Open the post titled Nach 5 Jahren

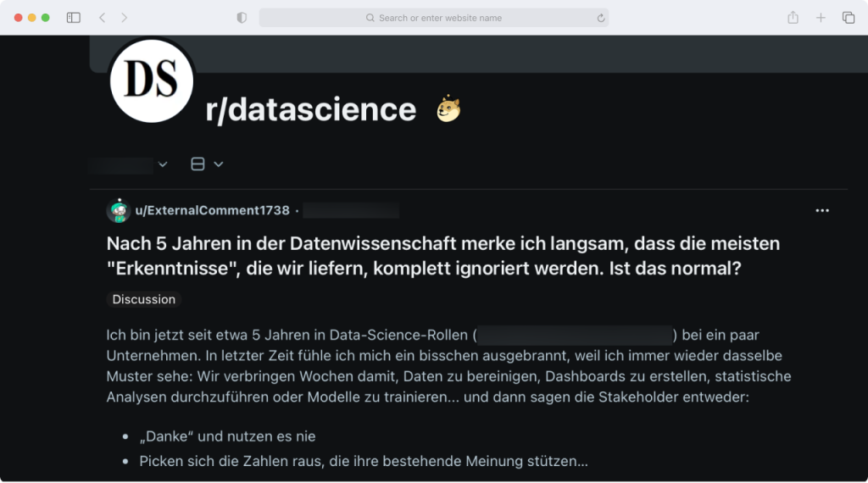point(442,256)
